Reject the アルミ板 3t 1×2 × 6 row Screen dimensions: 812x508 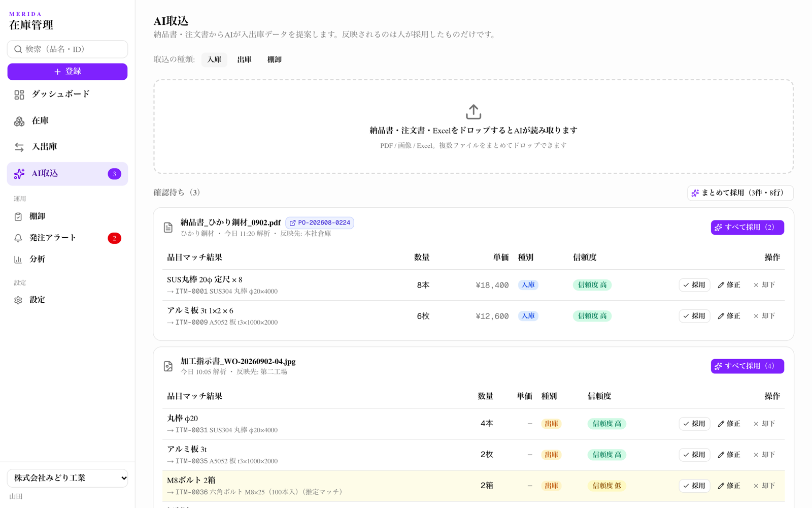pos(764,316)
